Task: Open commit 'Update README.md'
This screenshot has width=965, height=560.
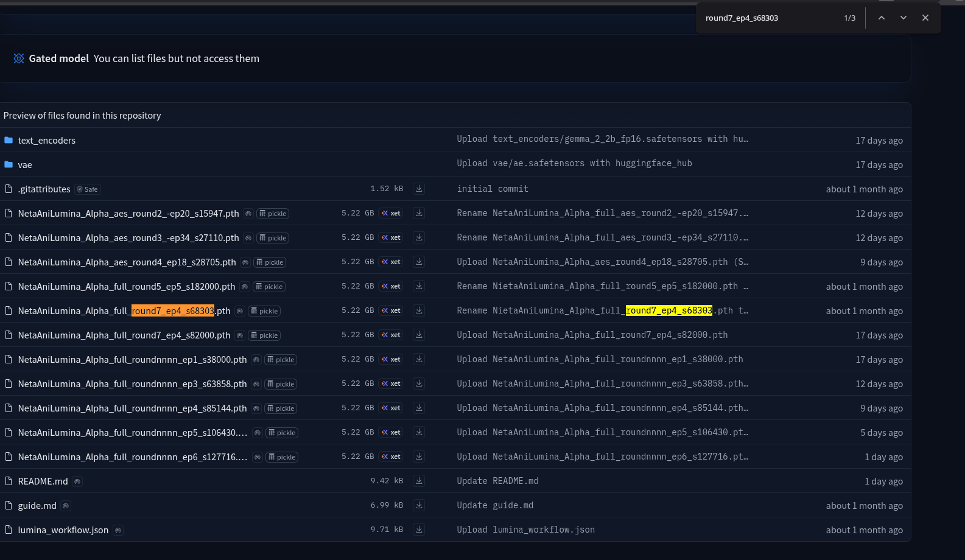Action: point(497,481)
